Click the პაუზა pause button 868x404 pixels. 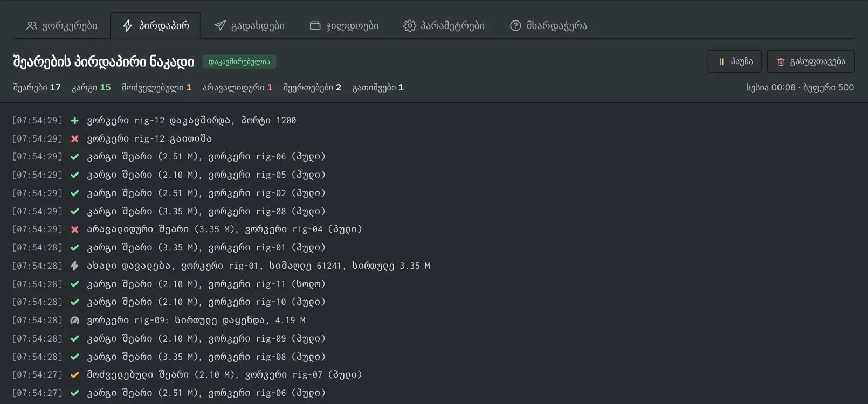pyautogui.click(x=734, y=61)
